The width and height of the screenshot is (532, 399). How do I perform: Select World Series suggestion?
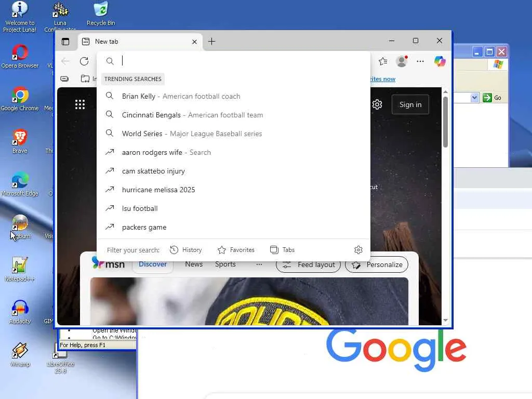click(233, 134)
